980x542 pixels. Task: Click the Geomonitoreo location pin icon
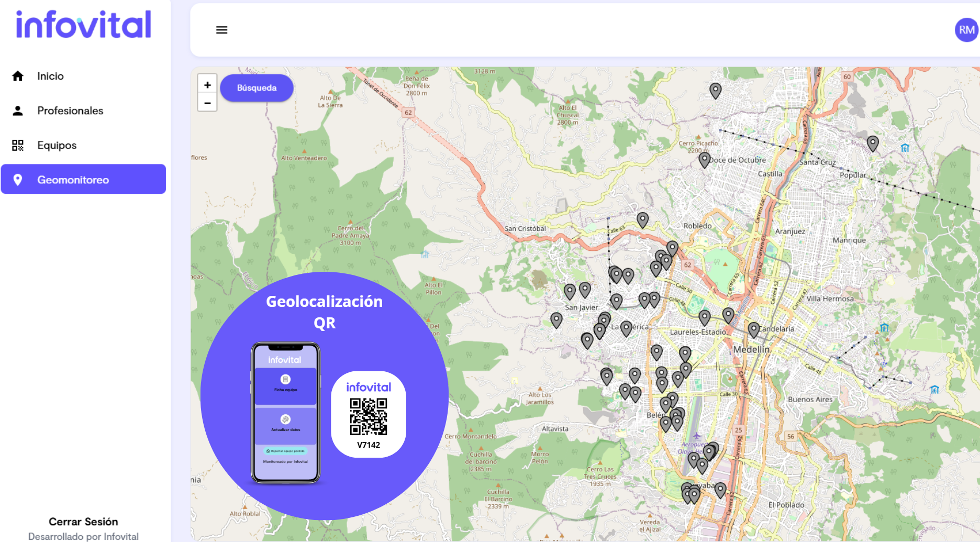click(x=18, y=180)
